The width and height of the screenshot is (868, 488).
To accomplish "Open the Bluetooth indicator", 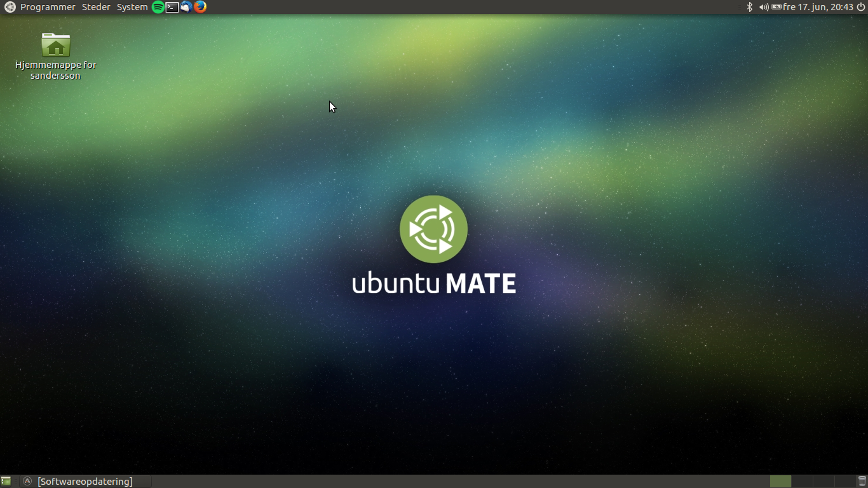I will click(x=749, y=7).
